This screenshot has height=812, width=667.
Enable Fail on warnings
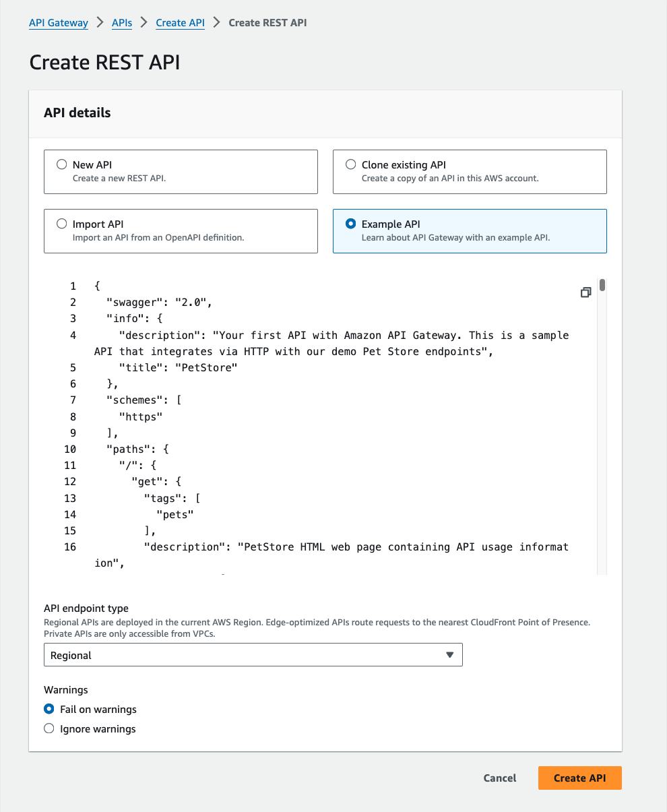[49, 709]
